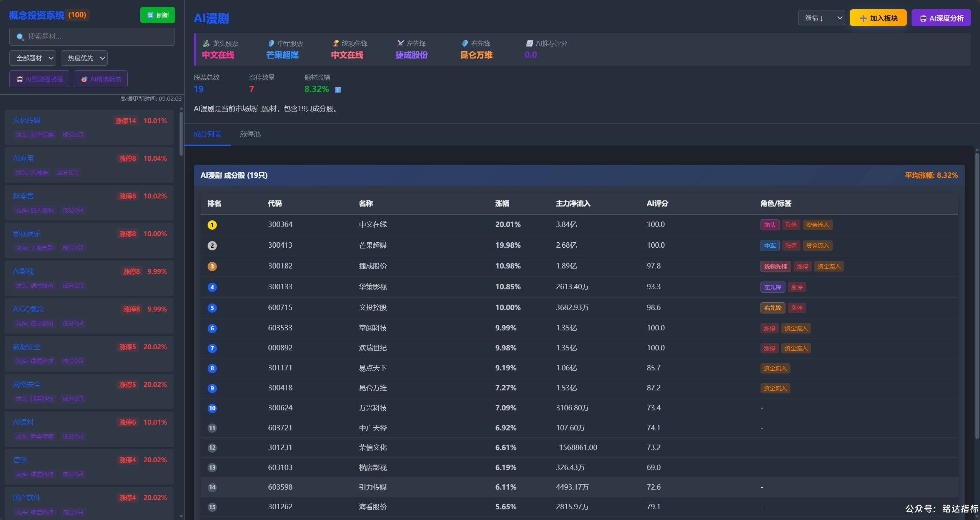Click the 加入板块 button
The width and height of the screenshot is (980, 520).
coord(878,18)
